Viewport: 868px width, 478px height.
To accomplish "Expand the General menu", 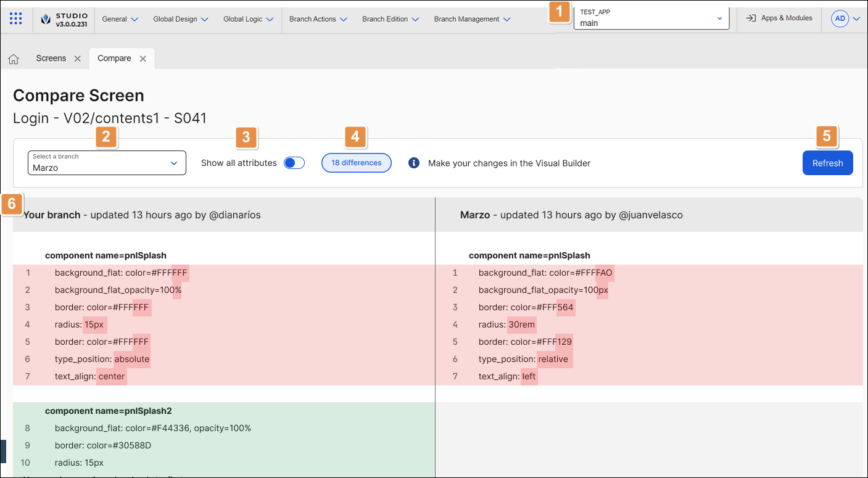I will (120, 19).
